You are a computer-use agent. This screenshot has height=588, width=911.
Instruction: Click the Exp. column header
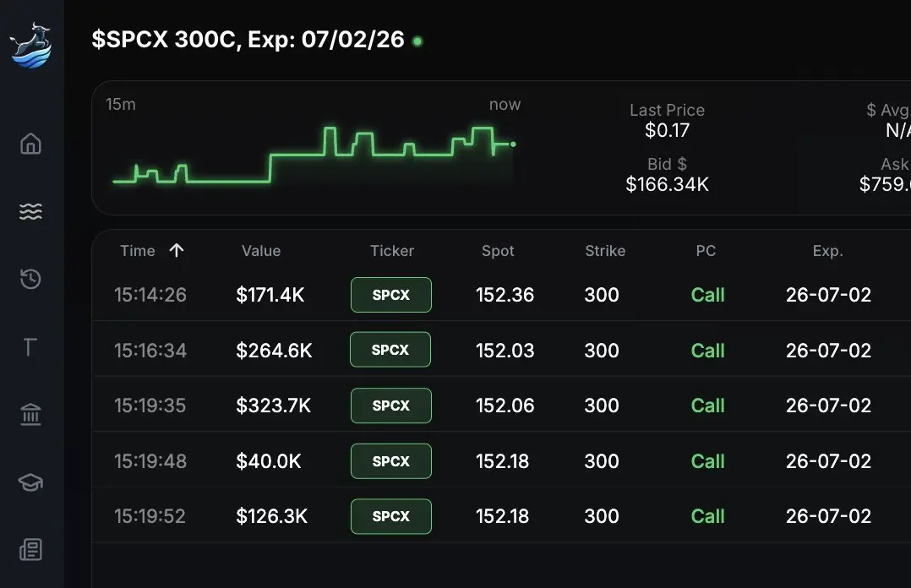pyautogui.click(x=828, y=251)
